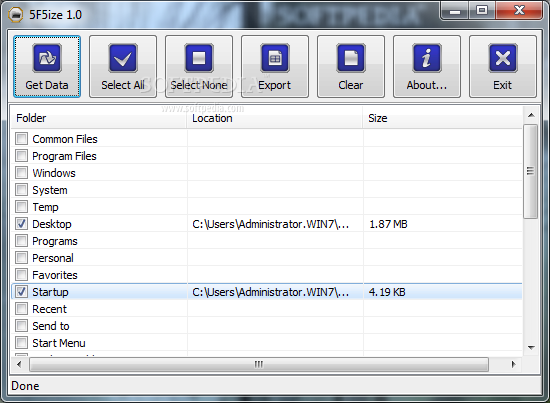Click the Startup location path cell
550x403 pixels.
[270, 292]
